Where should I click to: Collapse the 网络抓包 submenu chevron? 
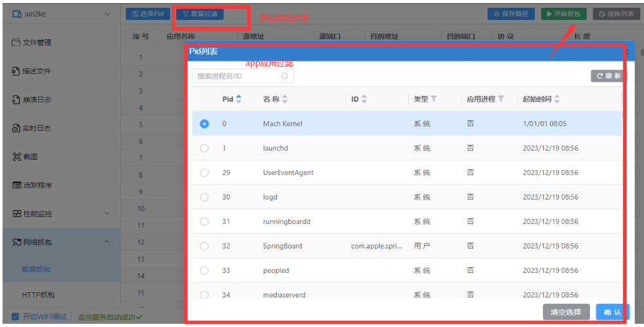pos(107,242)
